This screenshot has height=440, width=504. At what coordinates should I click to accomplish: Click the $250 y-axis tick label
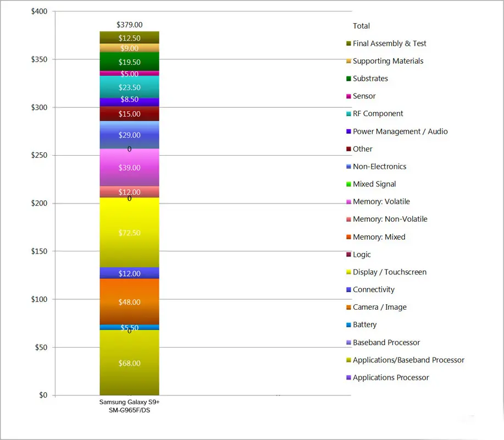pos(39,155)
